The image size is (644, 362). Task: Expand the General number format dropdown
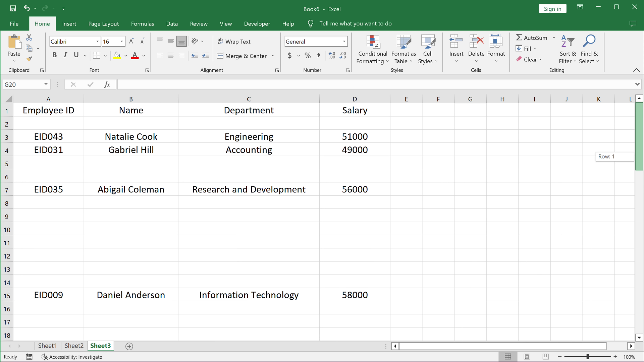pyautogui.click(x=344, y=42)
